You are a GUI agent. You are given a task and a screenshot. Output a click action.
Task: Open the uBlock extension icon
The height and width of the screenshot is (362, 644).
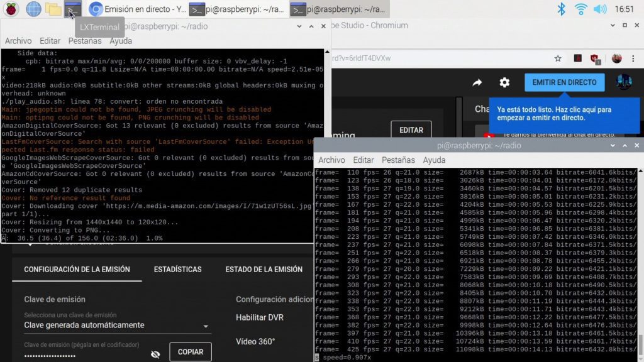click(594, 58)
